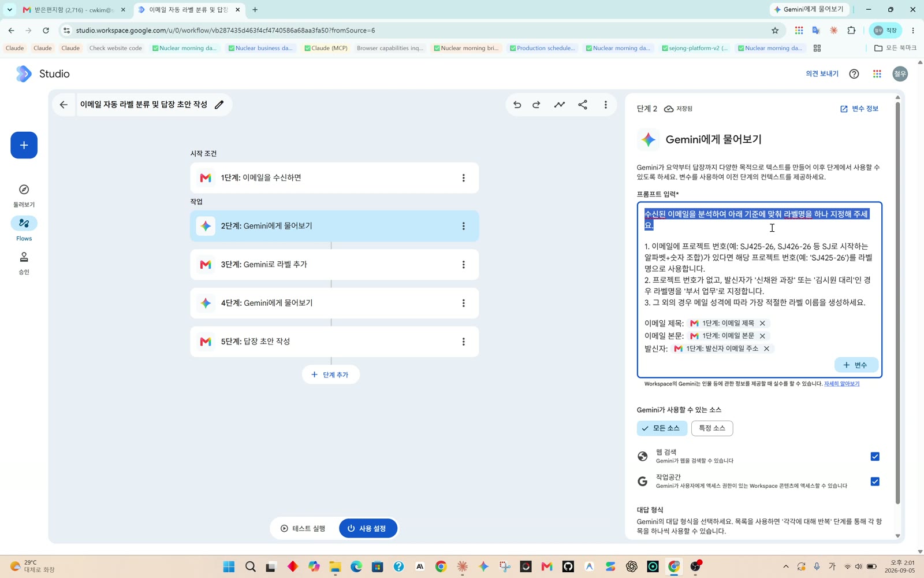Open options for 5단계 답장 초안 작성
The height and width of the screenshot is (578, 924).
(463, 342)
